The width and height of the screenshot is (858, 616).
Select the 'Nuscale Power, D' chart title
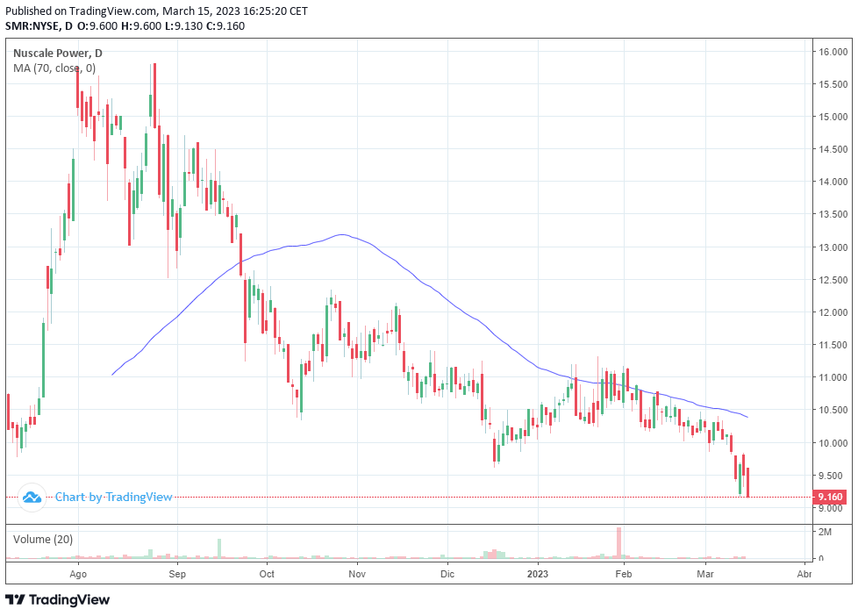[x=57, y=54]
